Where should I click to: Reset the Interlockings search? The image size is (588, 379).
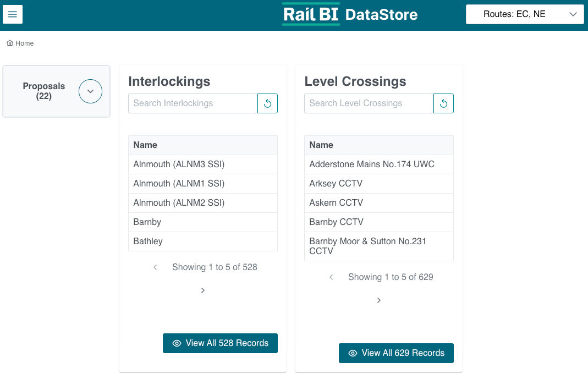coord(267,103)
